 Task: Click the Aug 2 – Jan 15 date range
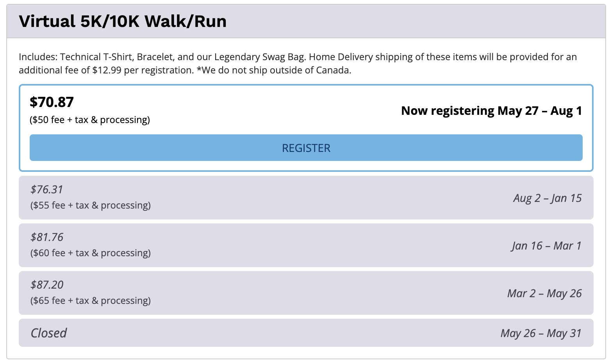coord(548,198)
